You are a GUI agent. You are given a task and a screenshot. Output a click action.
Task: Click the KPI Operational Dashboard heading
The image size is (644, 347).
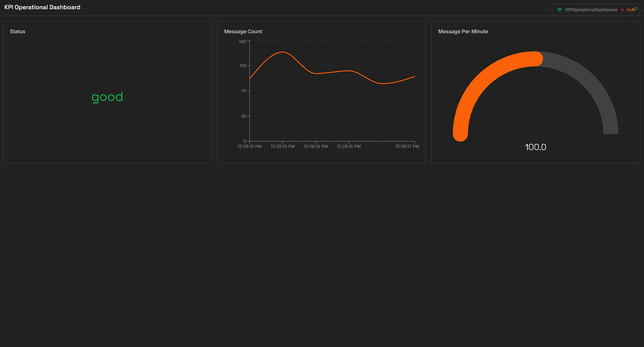(42, 7)
